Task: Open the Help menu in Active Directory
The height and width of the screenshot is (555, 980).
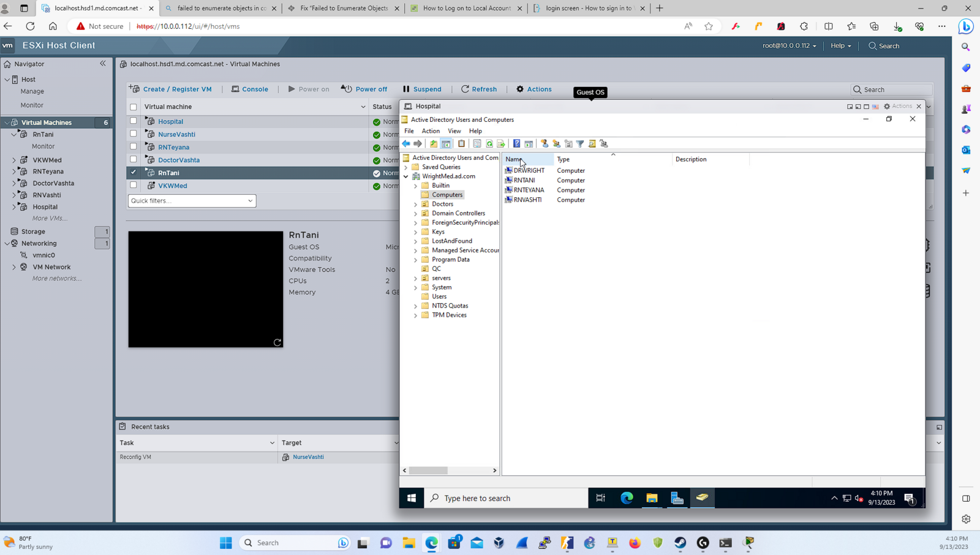Action: [x=475, y=131]
